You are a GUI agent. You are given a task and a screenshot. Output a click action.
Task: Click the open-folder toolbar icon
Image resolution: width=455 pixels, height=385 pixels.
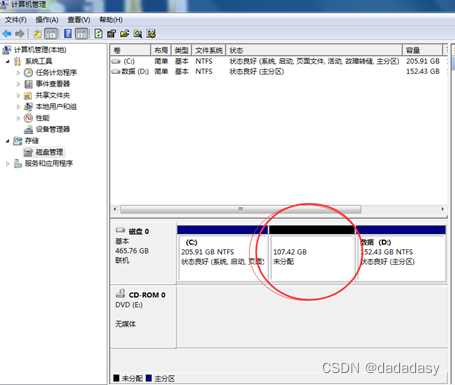(125, 34)
